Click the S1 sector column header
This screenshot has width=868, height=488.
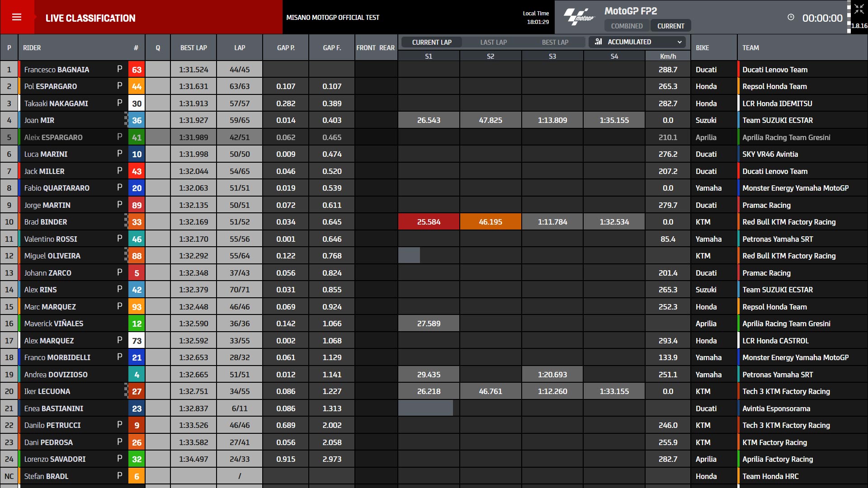coord(429,56)
